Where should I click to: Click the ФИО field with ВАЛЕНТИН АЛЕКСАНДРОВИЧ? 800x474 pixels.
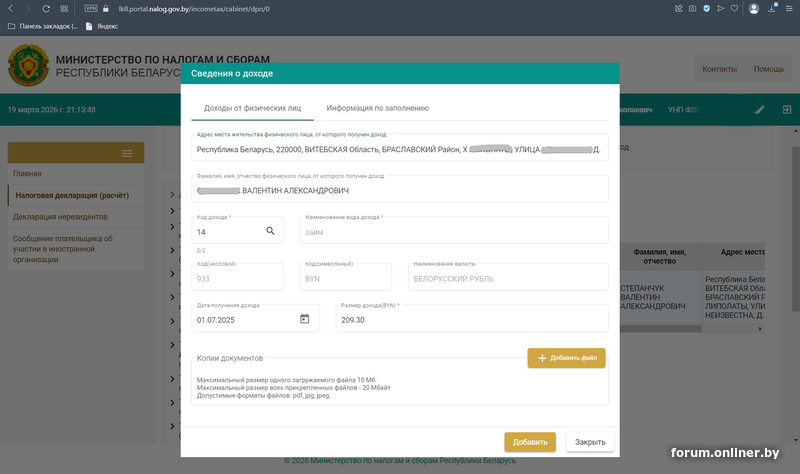pos(400,188)
